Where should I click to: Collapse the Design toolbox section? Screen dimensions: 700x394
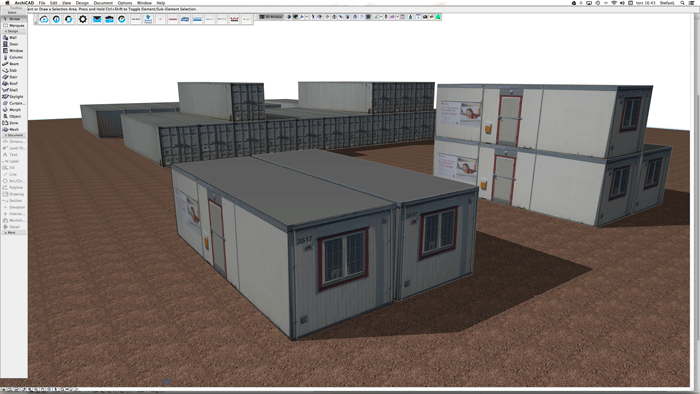[13, 31]
